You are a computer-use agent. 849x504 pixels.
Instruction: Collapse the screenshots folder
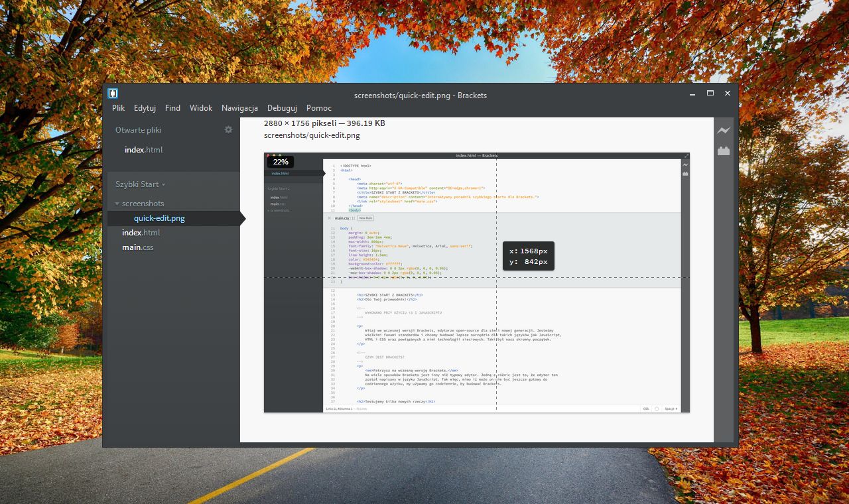click(117, 204)
